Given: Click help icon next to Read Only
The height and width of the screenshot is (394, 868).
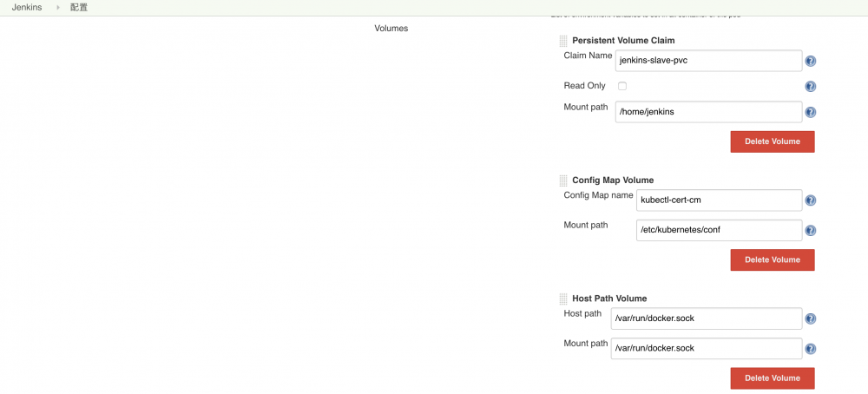Looking at the screenshot, I should pos(811,87).
